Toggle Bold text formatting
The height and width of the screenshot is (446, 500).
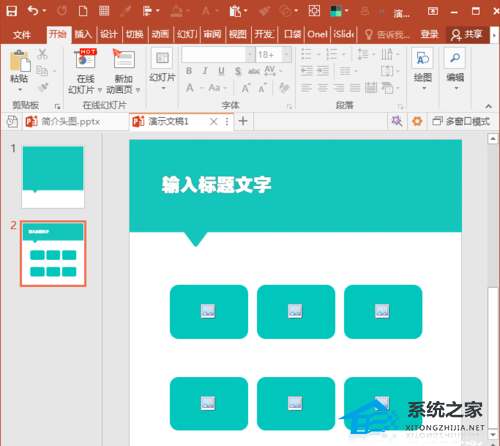click(189, 71)
